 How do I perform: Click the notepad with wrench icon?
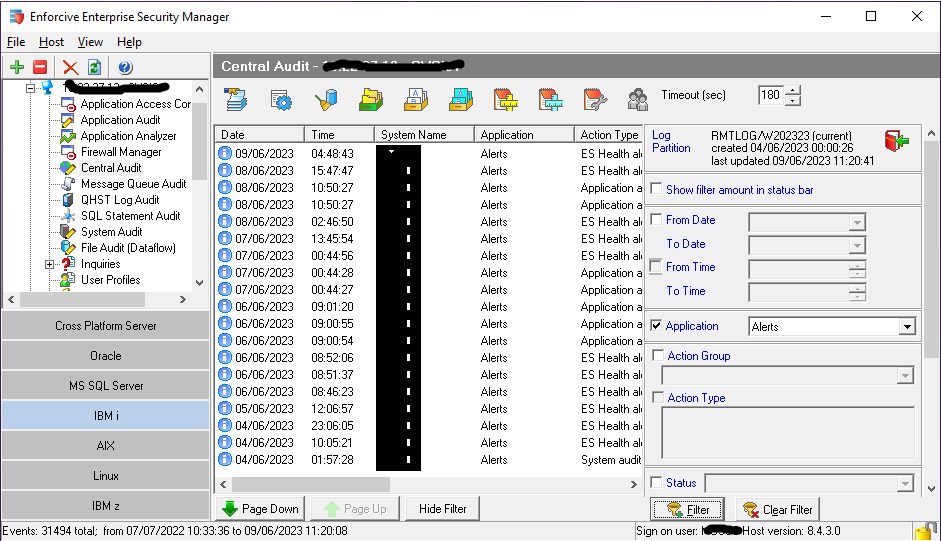click(595, 100)
